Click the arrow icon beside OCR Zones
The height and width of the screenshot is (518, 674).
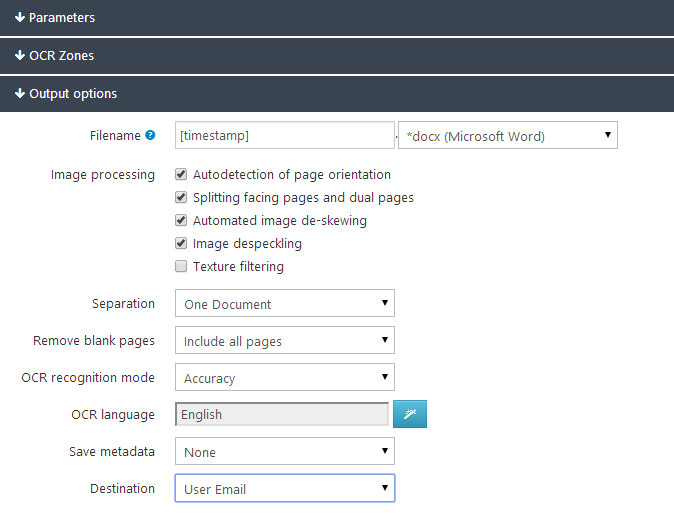tap(20, 56)
